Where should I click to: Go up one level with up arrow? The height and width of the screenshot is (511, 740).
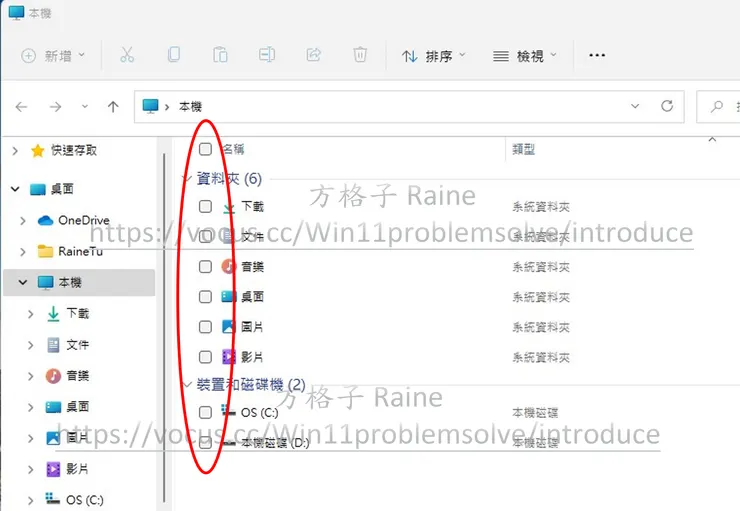[113, 107]
